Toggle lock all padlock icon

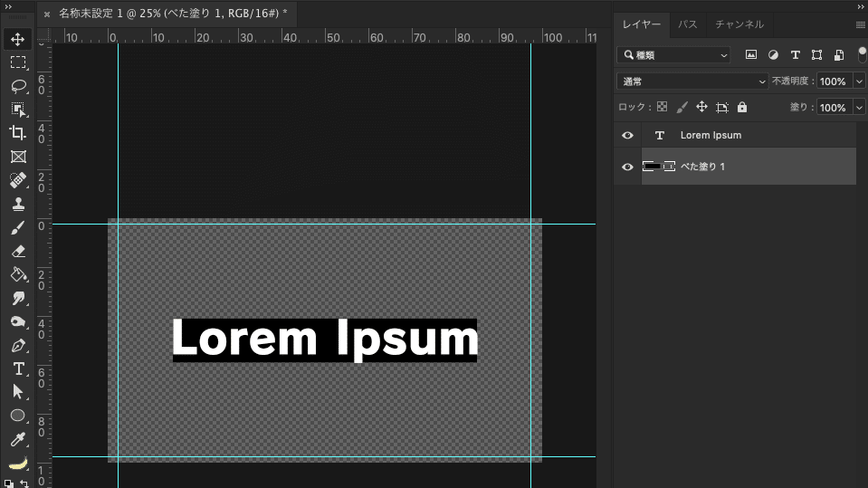click(x=742, y=107)
